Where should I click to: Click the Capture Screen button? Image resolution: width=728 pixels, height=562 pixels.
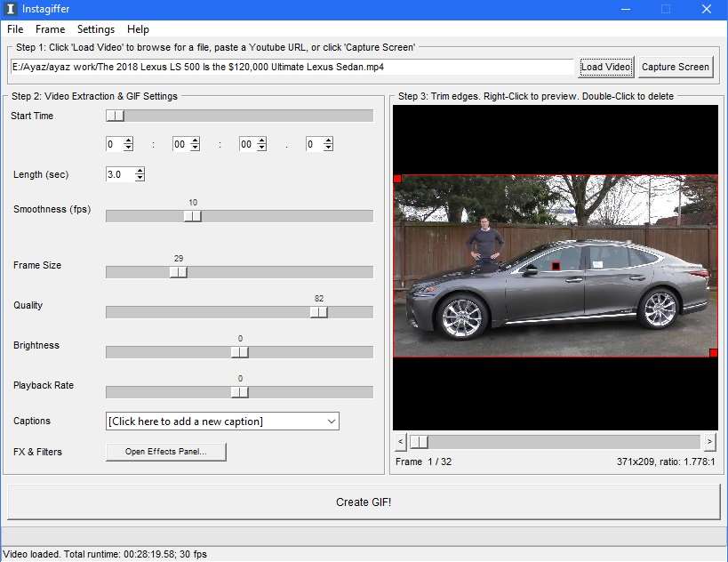click(x=675, y=67)
